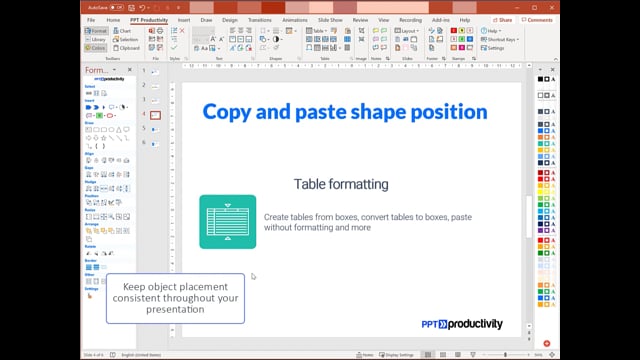Click the Share button
The height and width of the screenshot is (360, 640).
pos(503,20)
